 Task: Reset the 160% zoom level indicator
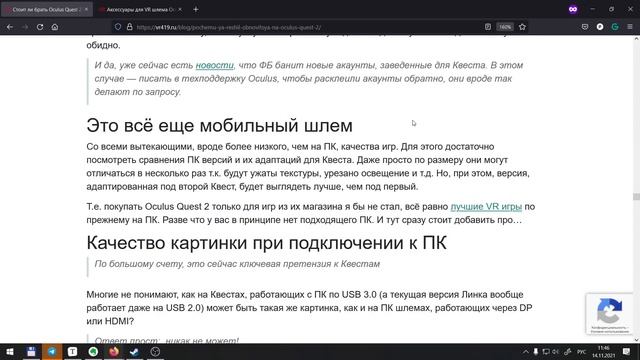pos(505,27)
